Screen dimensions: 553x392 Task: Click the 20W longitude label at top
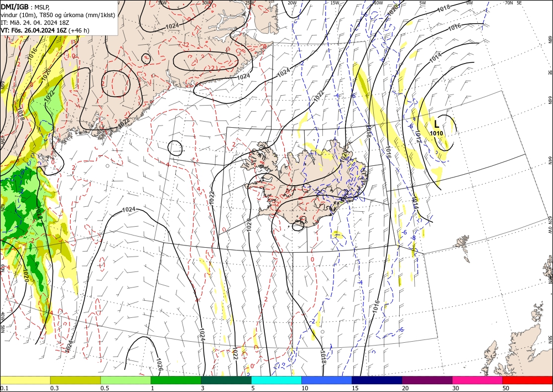click(292, 2)
